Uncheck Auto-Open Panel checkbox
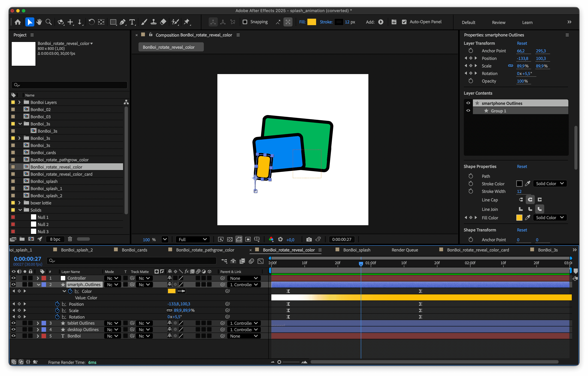 click(x=404, y=22)
